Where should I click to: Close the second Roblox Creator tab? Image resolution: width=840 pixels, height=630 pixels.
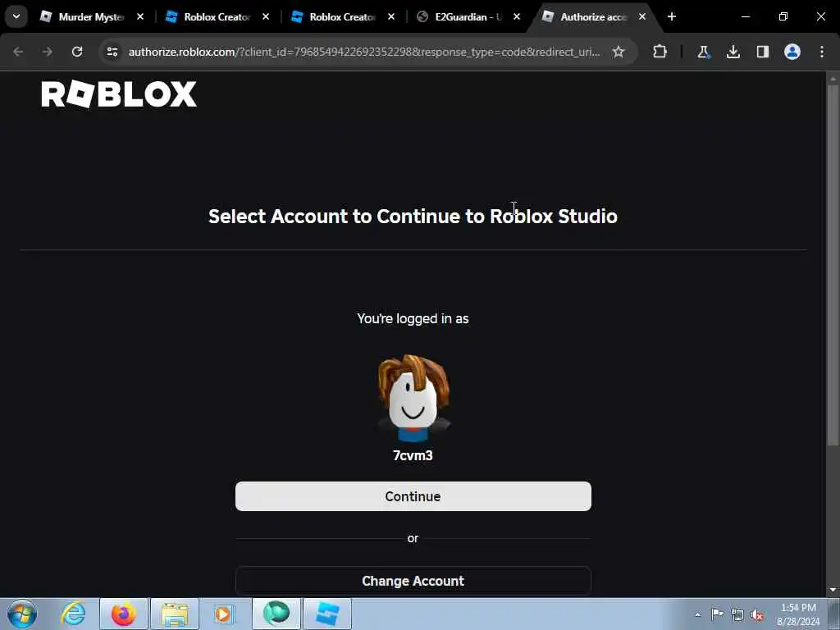coord(391,17)
